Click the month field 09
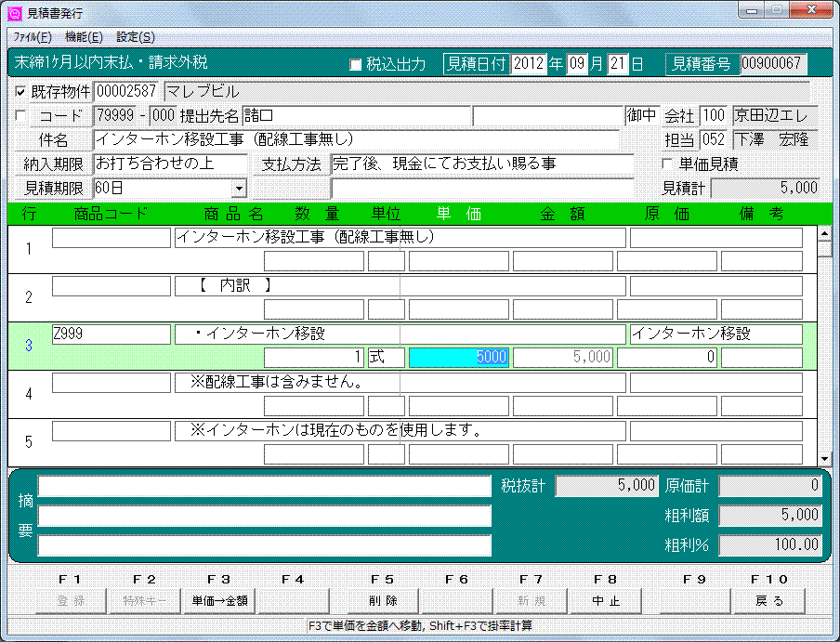 click(x=577, y=64)
